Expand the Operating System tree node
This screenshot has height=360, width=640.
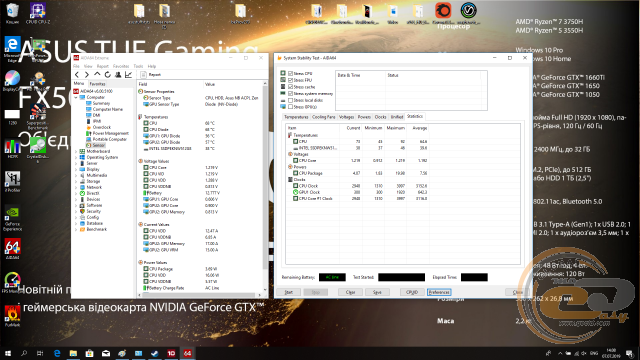(x=76, y=158)
